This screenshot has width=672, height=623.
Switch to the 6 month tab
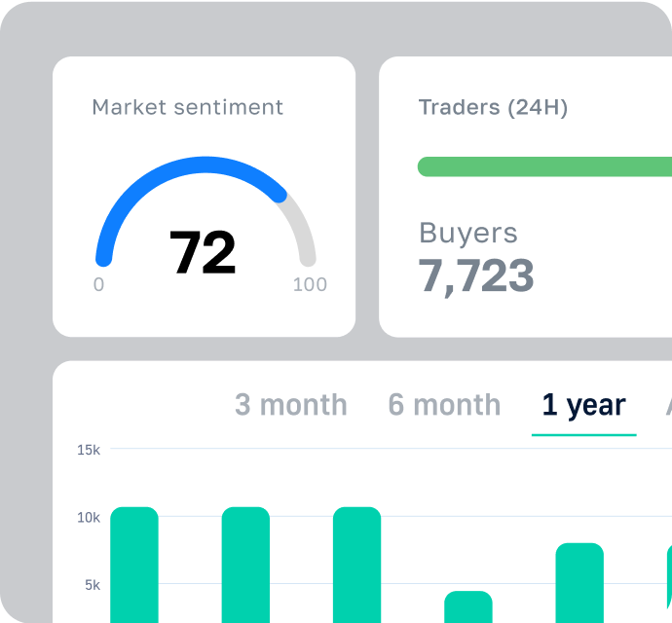tap(444, 405)
